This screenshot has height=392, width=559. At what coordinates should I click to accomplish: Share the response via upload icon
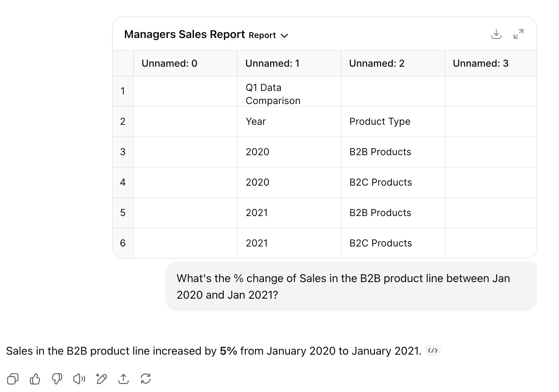pos(123,379)
